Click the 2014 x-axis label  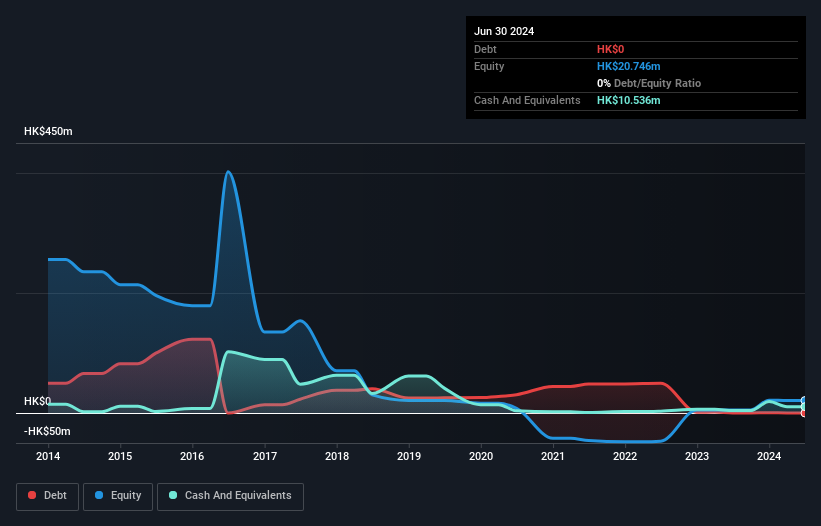[x=48, y=456]
